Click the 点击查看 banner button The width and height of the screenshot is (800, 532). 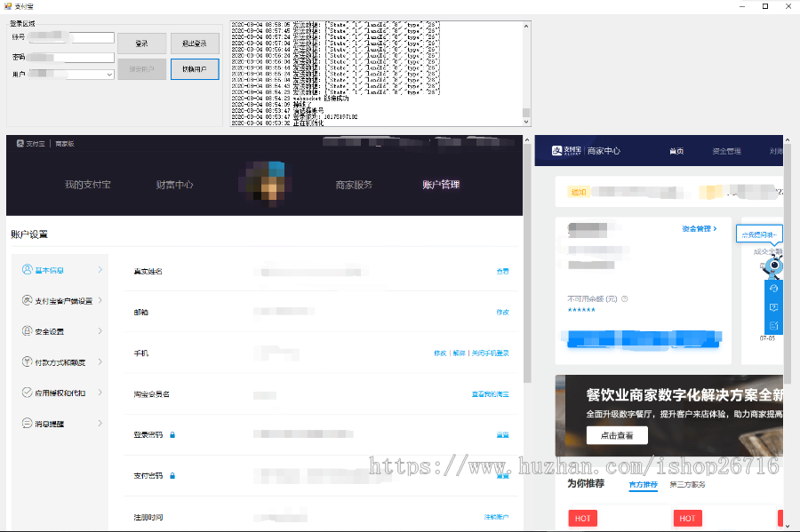tap(617, 436)
